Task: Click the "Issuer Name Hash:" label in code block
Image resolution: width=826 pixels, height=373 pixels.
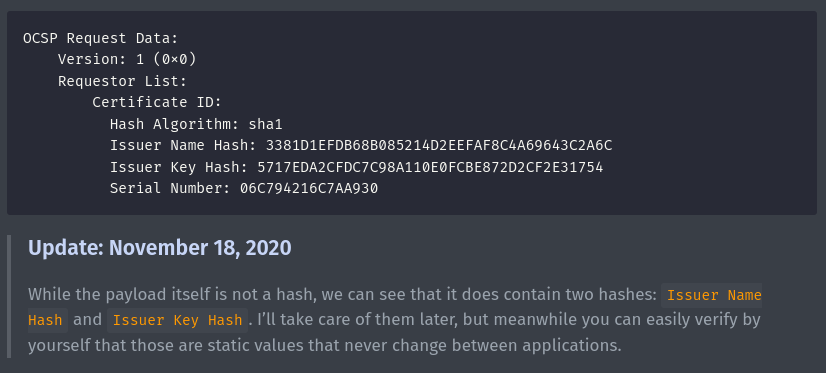Action: pyautogui.click(x=183, y=145)
